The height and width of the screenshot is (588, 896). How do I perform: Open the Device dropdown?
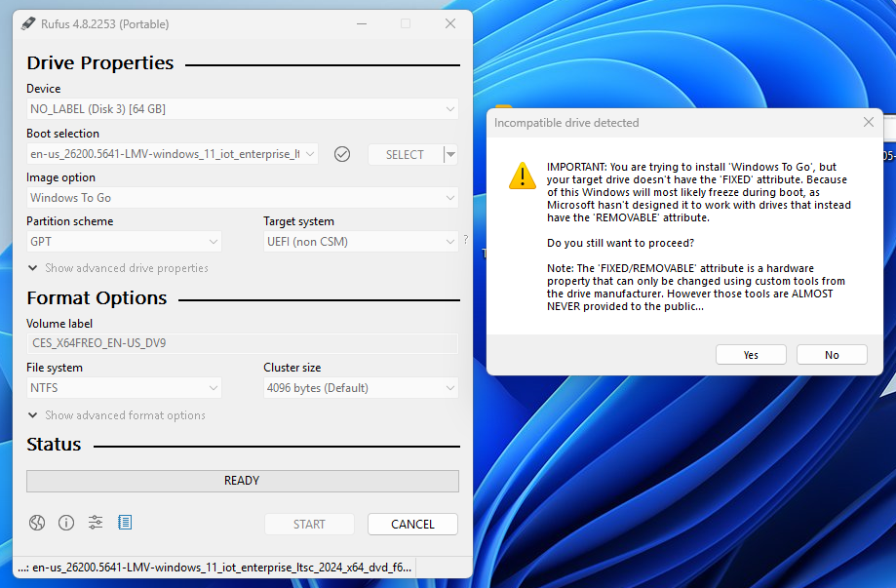(x=243, y=108)
